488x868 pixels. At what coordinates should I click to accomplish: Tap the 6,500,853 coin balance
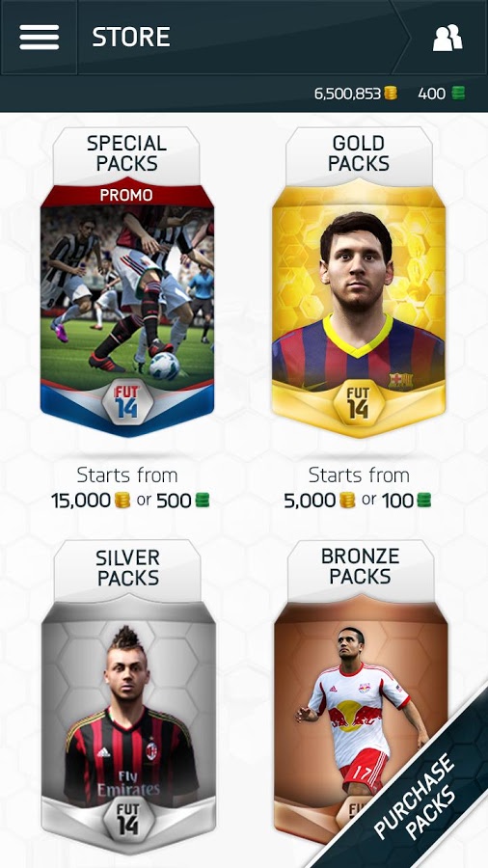347,94
